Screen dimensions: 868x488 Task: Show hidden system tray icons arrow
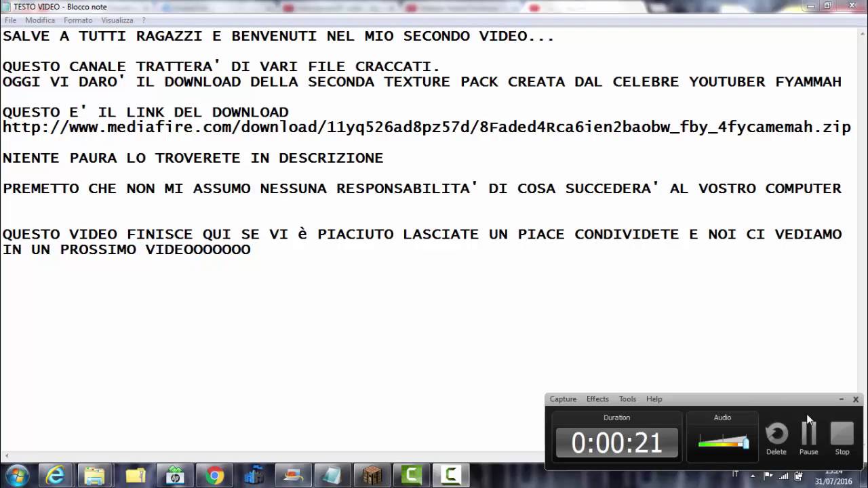click(x=752, y=476)
